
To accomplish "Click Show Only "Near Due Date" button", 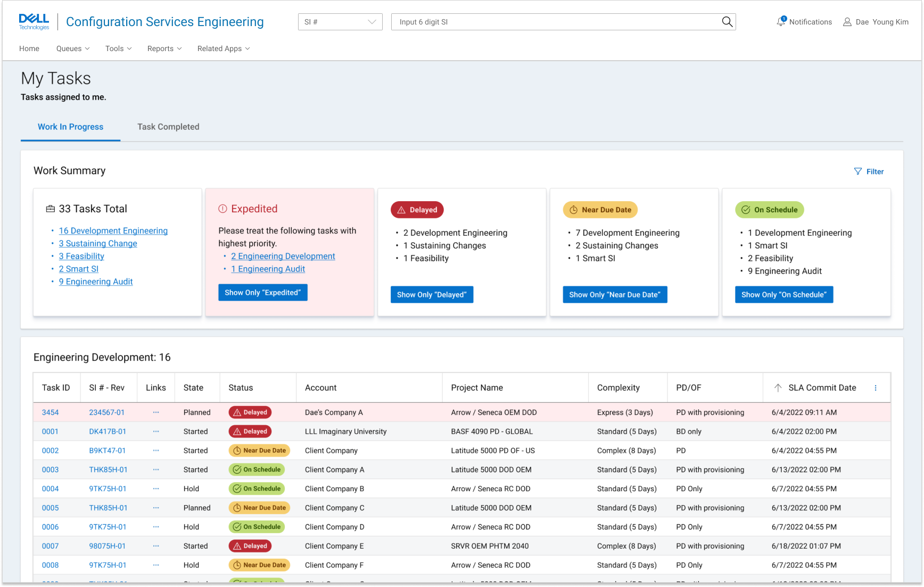I will tap(614, 295).
